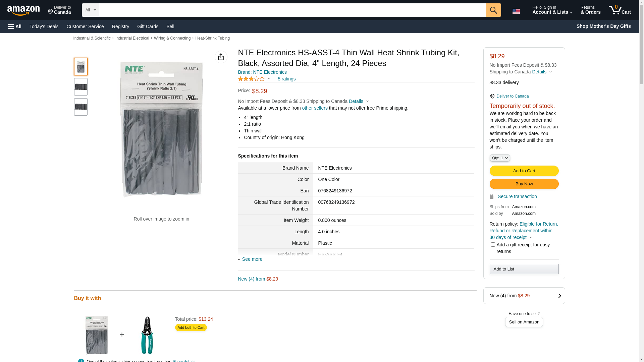This screenshot has width=644, height=362.
Task: Expand See more specifications
Action: 252,259
